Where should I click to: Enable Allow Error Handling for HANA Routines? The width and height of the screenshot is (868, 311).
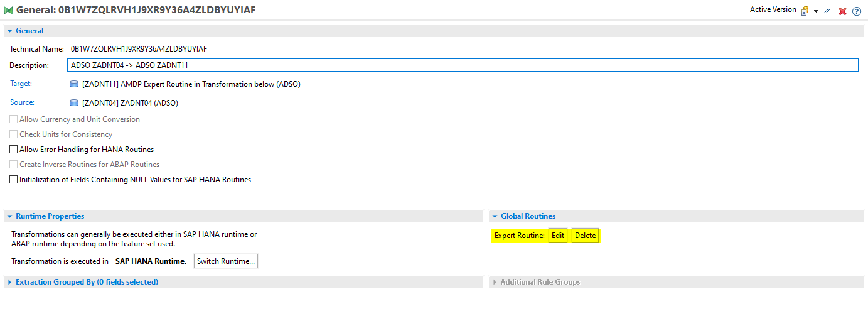[14, 150]
